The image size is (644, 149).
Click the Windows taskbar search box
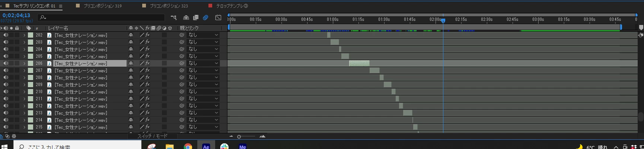(x=77, y=145)
